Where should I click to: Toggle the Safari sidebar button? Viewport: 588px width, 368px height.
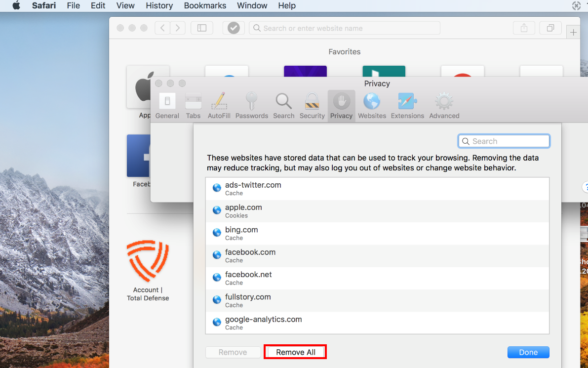click(202, 28)
